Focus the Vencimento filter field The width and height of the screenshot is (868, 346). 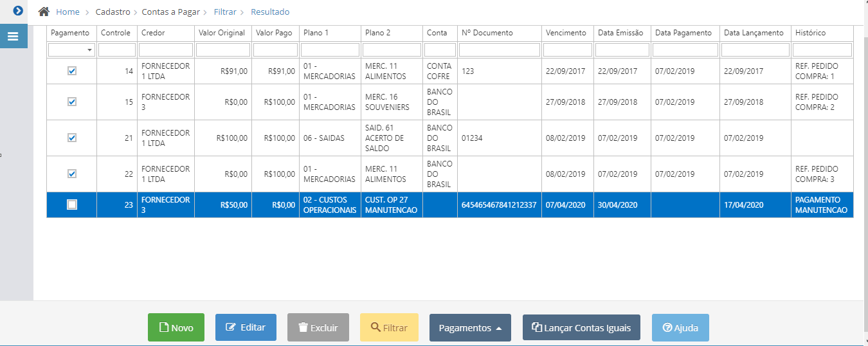pos(568,50)
